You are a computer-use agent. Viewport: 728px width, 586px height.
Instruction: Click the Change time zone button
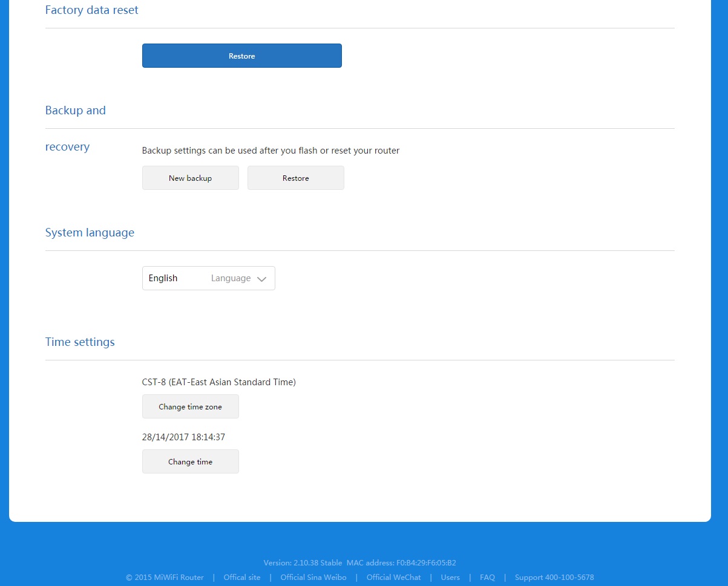tap(191, 406)
